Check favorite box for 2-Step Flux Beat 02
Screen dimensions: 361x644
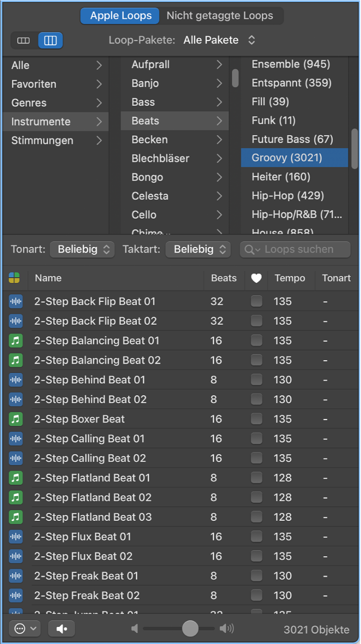(x=256, y=556)
